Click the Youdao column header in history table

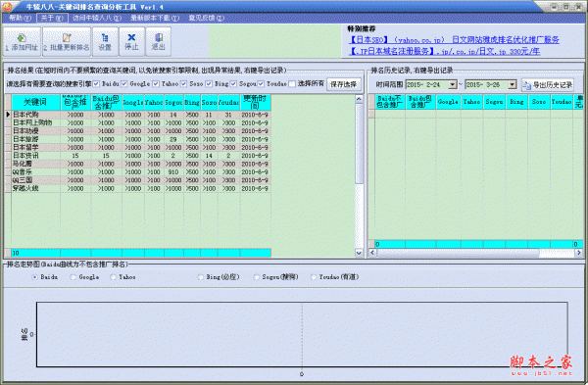coord(562,102)
